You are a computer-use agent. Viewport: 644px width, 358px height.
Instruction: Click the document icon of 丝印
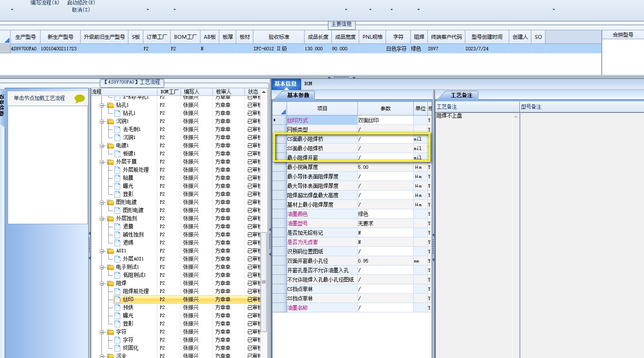point(117,299)
